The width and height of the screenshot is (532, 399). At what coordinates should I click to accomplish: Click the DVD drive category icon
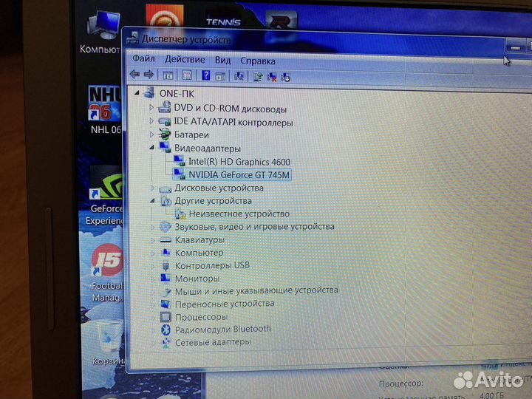(x=164, y=108)
